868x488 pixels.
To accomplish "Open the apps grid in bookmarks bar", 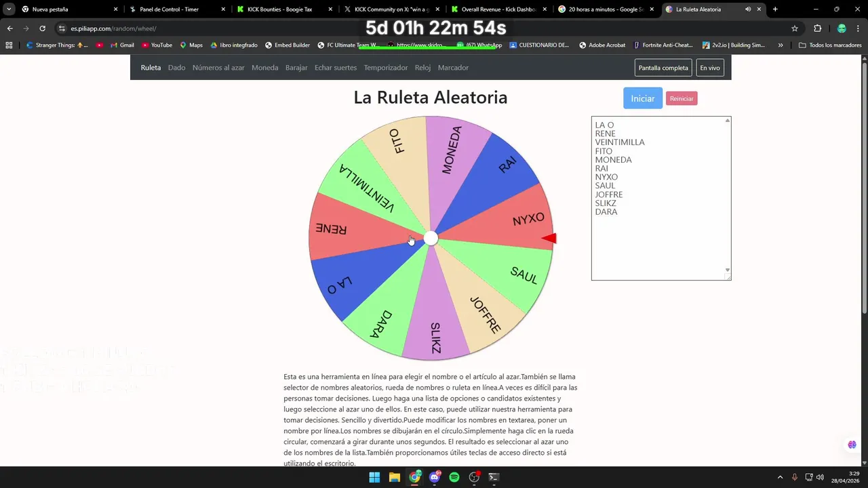I will [x=9, y=45].
